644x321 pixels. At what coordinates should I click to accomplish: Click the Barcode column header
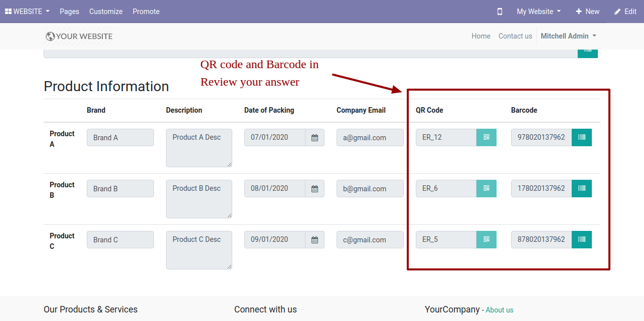(524, 110)
